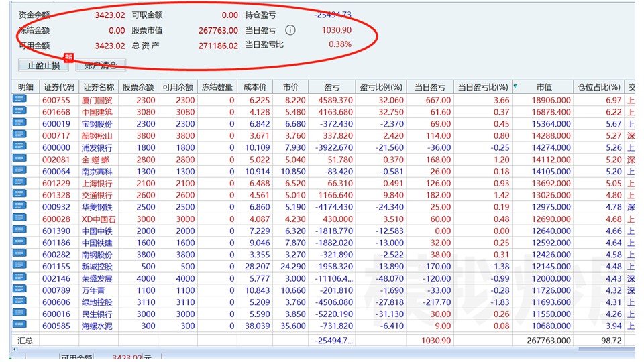Sort by 证券代码 column header
This screenshot has height=362, width=644.
click(59, 87)
